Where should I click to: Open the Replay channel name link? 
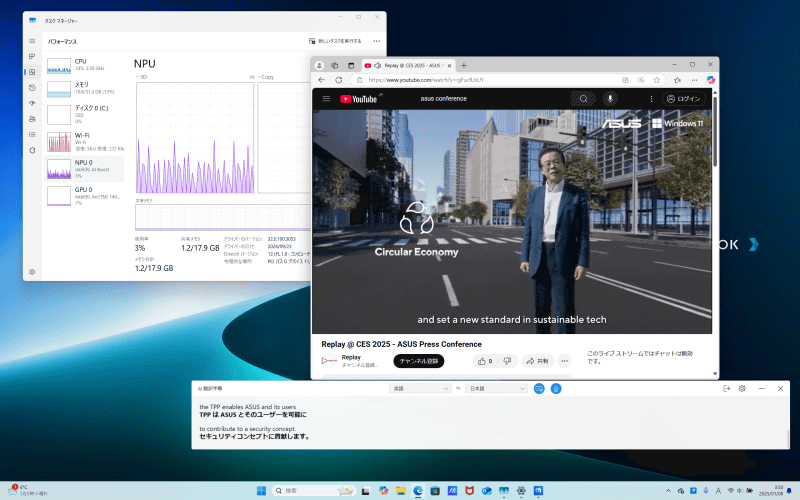(x=351, y=357)
